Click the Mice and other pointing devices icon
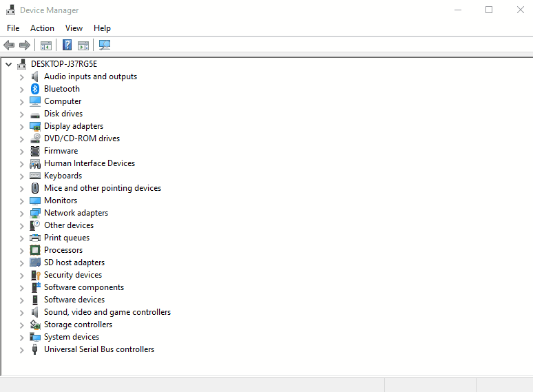 pos(35,188)
